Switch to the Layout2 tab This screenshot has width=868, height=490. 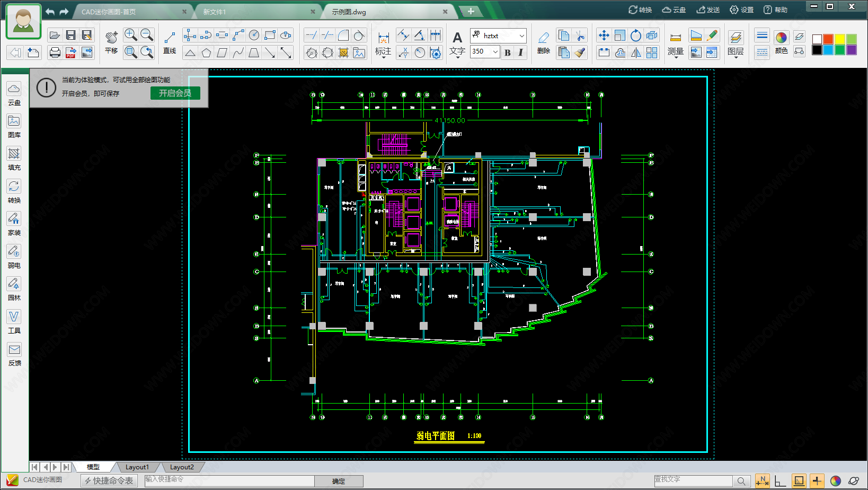tap(182, 467)
